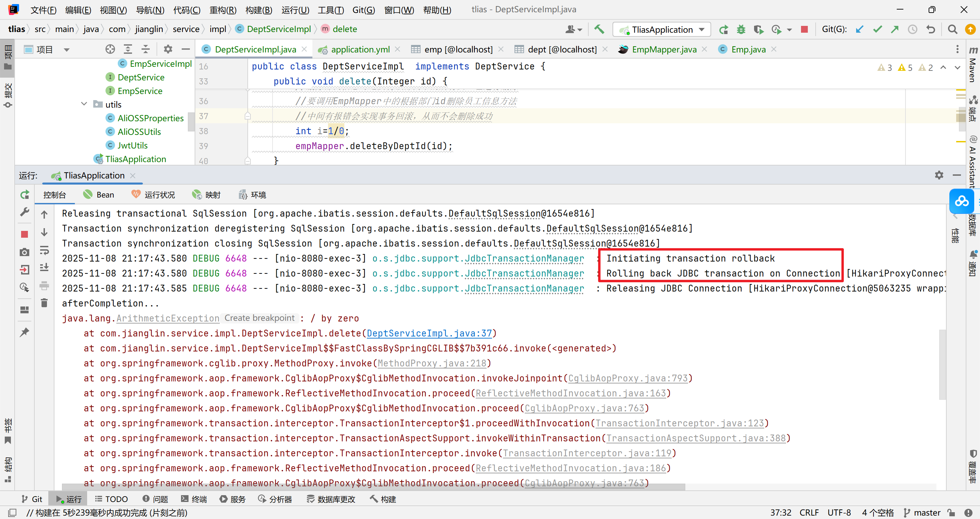Hide the project panel with the minus icon

186,49
